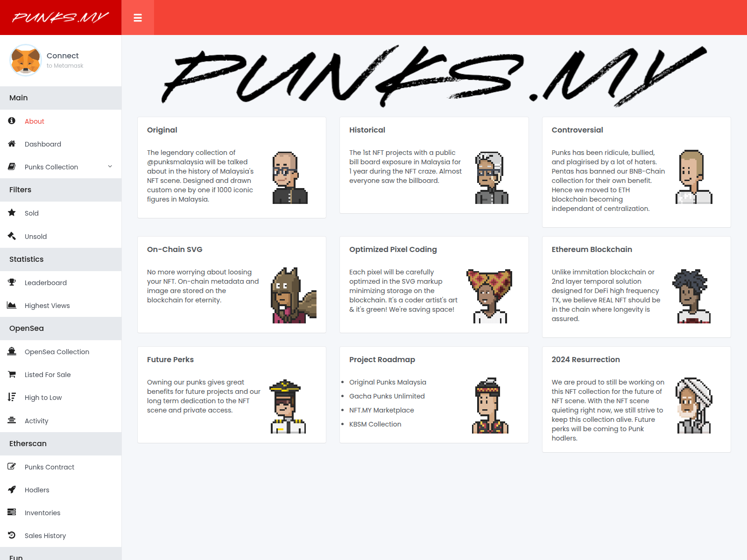Viewport: 747px width, 560px height.
Task: Toggle the hamburger sidebar menu button
Action: pyautogui.click(x=138, y=18)
